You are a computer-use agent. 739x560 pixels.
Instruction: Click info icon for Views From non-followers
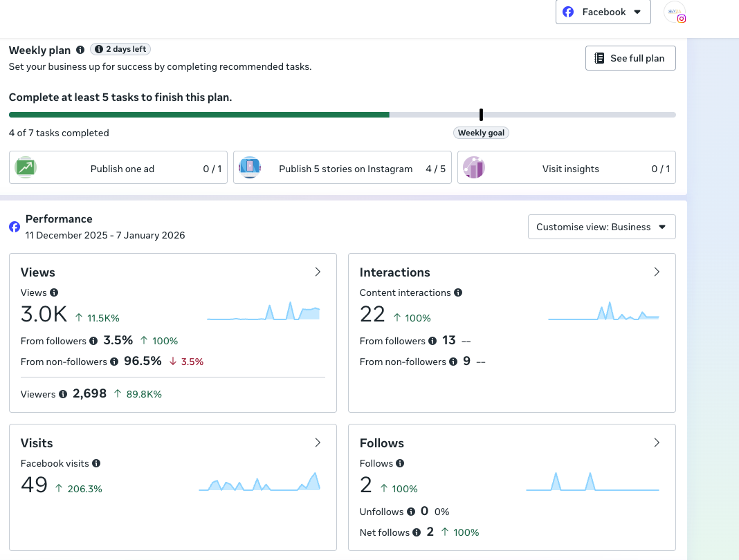point(114,362)
